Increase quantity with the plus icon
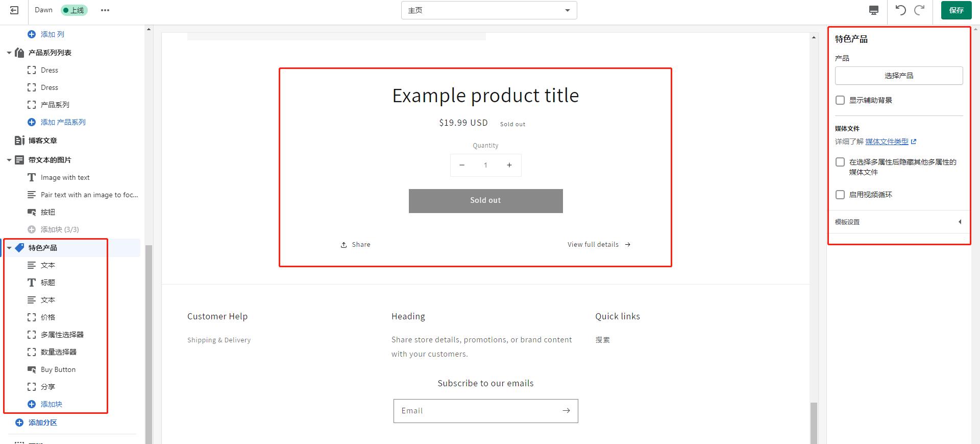 [x=509, y=165]
